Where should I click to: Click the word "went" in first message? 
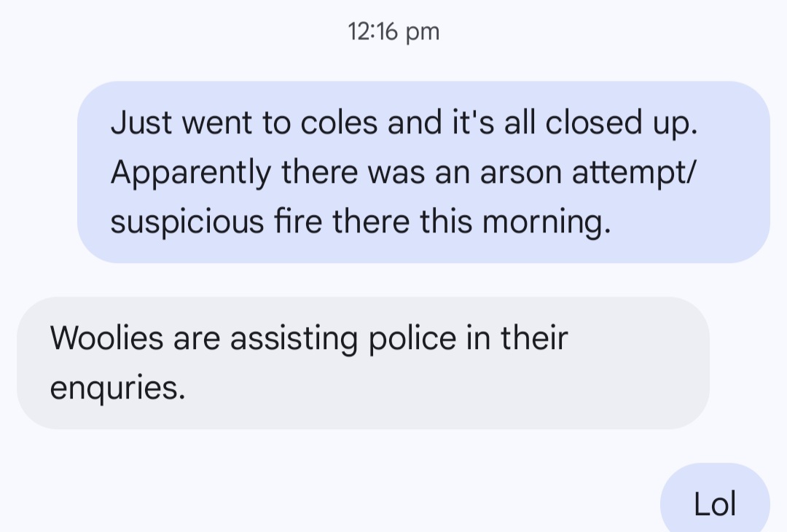click(x=216, y=123)
